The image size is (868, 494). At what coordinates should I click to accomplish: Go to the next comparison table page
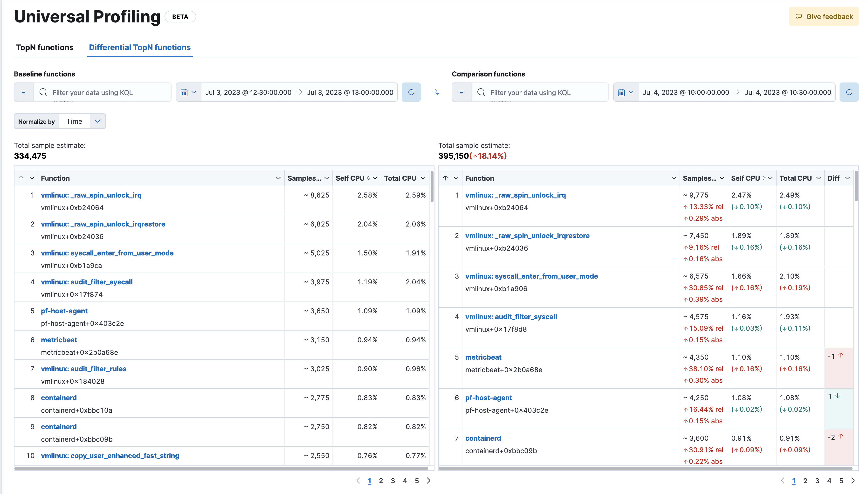(x=853, y=480)
